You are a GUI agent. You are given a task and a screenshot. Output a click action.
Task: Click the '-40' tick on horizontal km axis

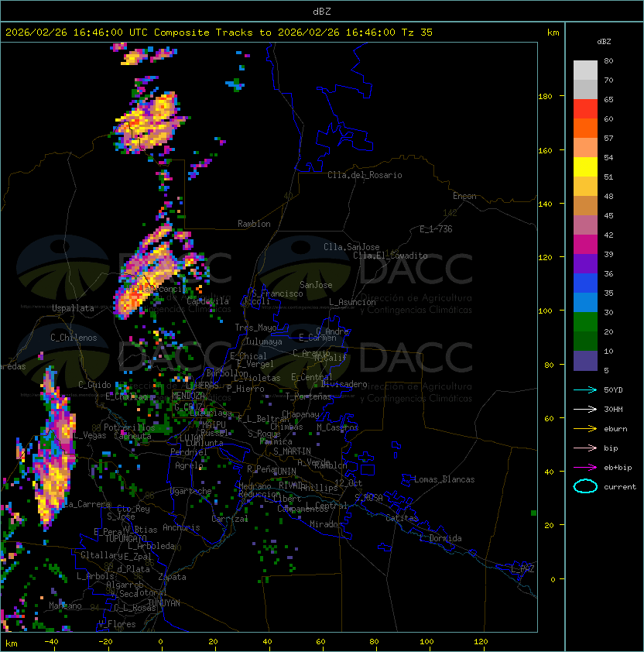tap(51, 642)
